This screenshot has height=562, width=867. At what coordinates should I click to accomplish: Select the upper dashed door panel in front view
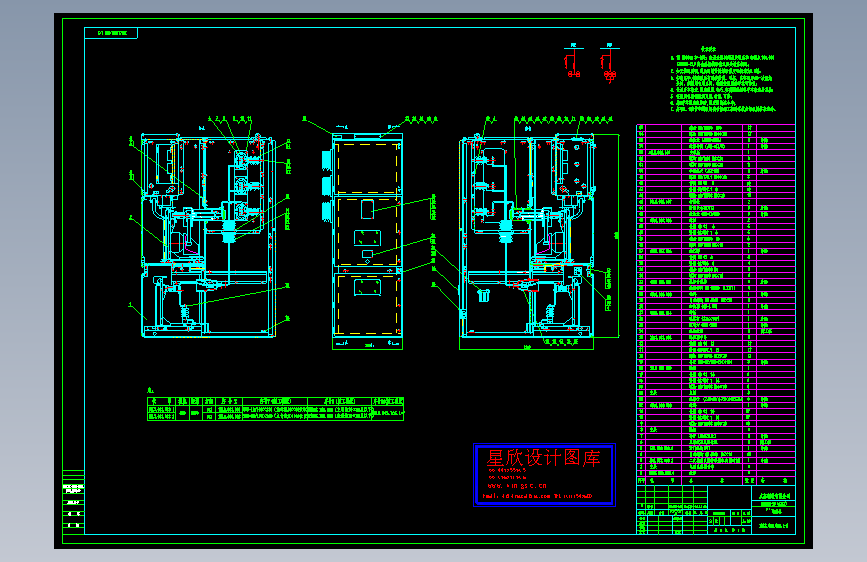(x=367, y=168)
